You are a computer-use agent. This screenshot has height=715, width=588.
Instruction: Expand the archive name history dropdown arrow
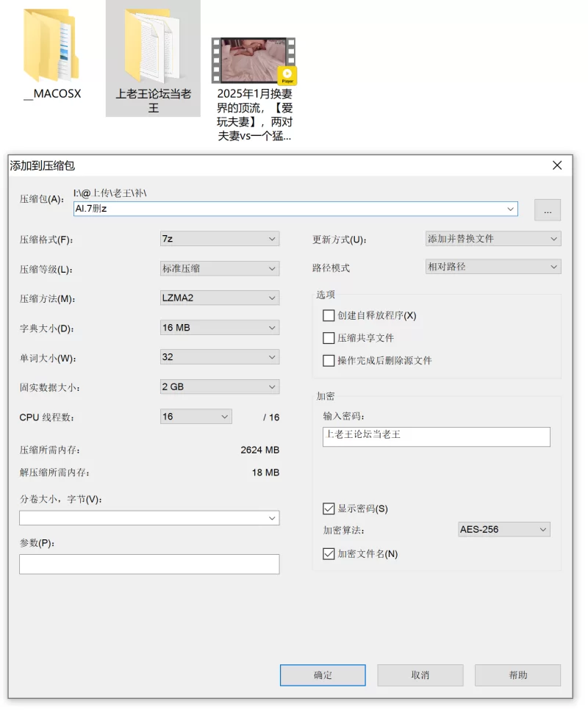pyautogui.click(x=510, y=209)
